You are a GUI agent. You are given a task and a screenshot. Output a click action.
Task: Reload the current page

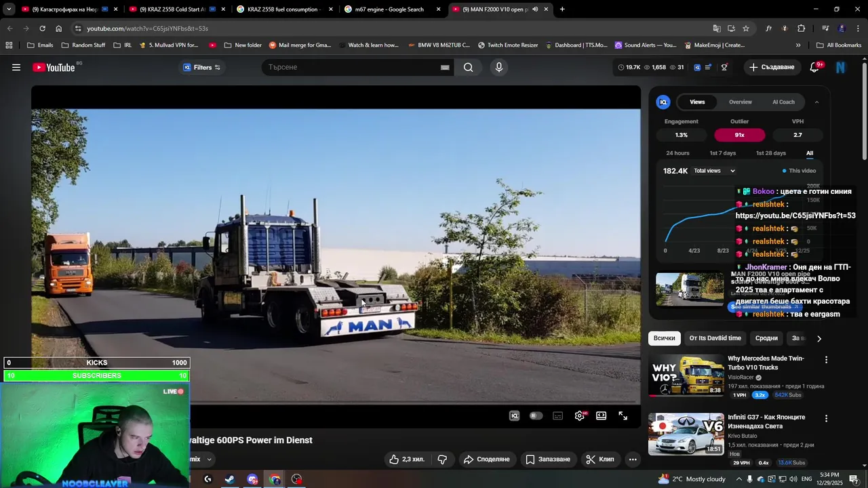(42, 28)
